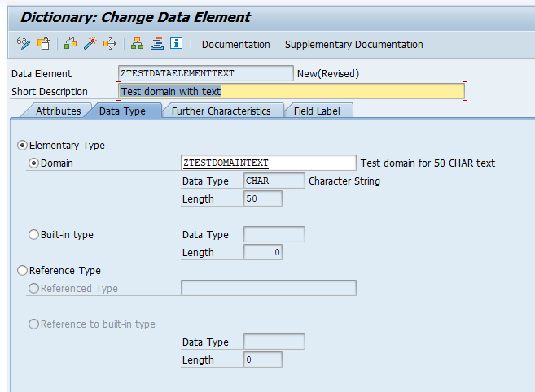This screenshot has height=392, width=535.
Task: Click the Display/Change toggle pencil icon
Action: coord(23,44)
